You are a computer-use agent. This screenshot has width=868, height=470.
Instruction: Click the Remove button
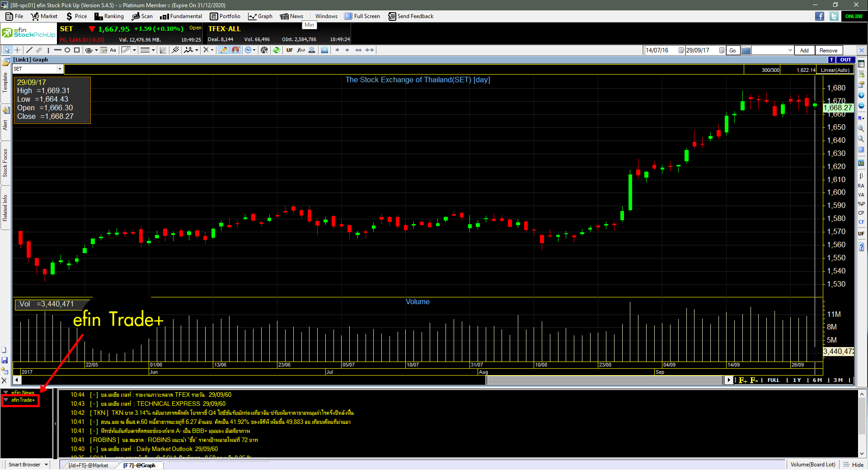(x=828, y=50)
